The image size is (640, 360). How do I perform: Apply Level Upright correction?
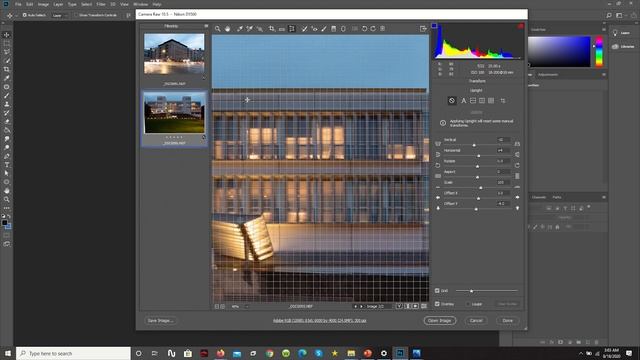(x=473, y=100)
